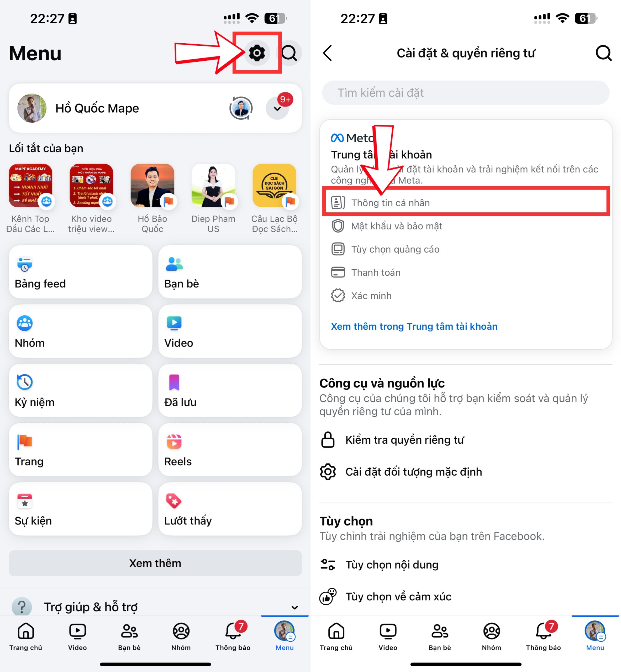Open Thông tin cá nhân settings

(x=466, y=203)
